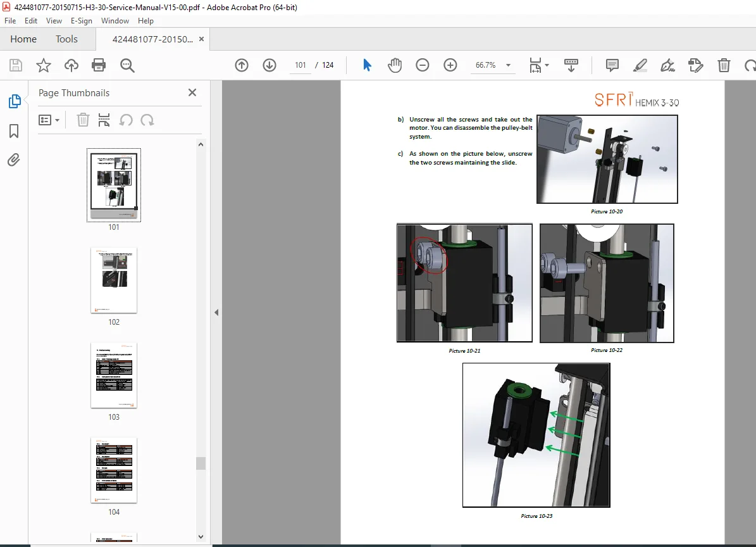This screenshot has width=756, height=547.
Task: Select page 102 thumbnail
Action: tap(114, 280)
